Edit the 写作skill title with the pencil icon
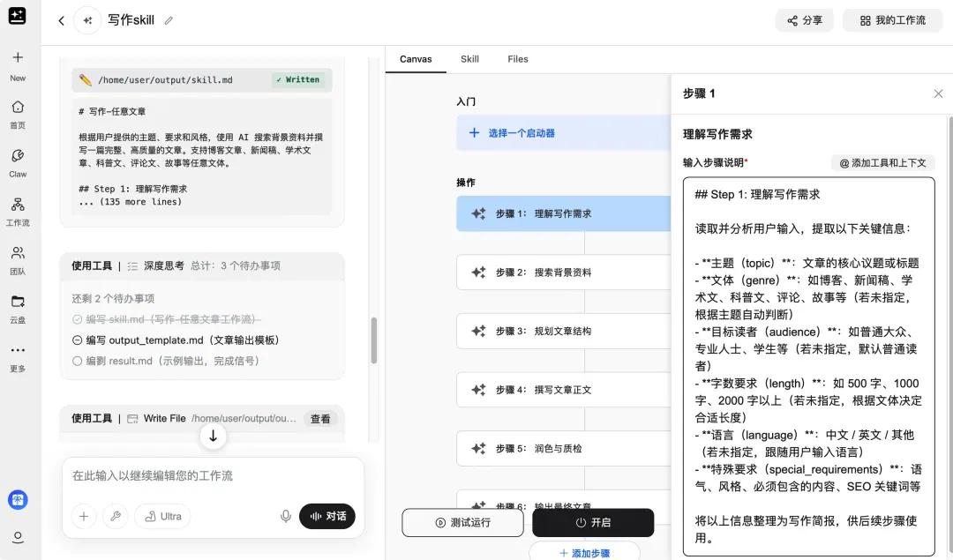 [x=169, y=20]
